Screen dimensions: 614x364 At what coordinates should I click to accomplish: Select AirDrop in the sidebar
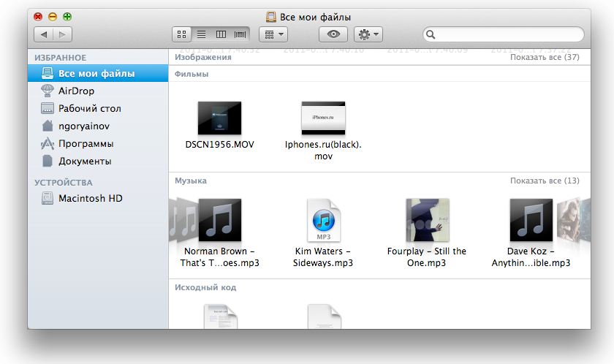[76, 91]
